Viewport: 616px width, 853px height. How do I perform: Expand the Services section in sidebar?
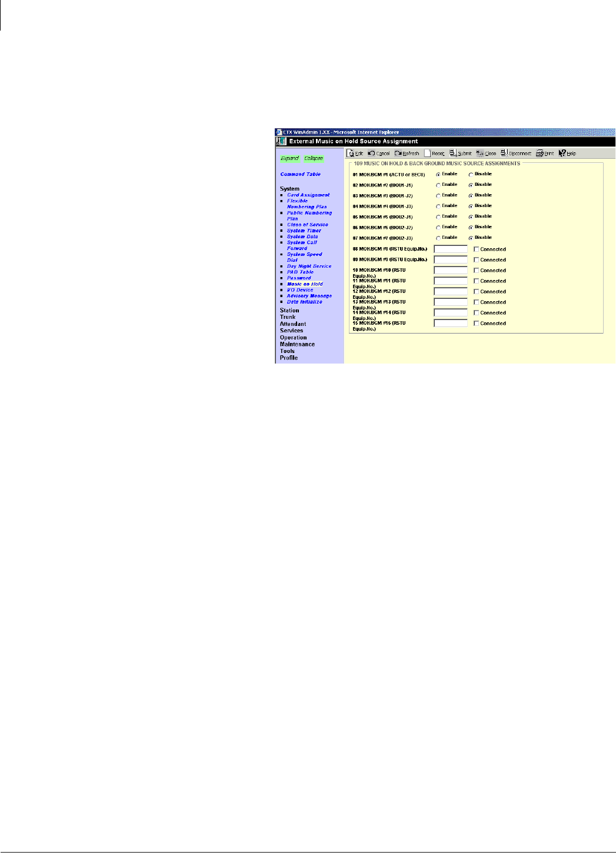pos(292,331)
